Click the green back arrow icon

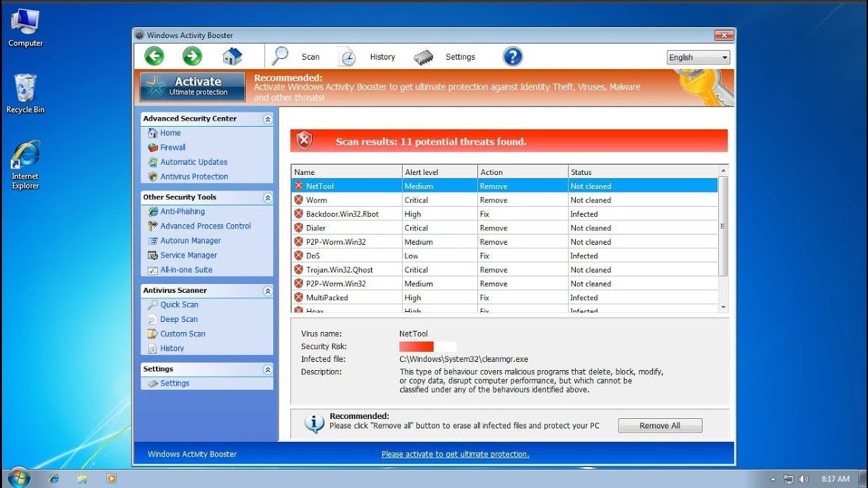pos(155,56)
